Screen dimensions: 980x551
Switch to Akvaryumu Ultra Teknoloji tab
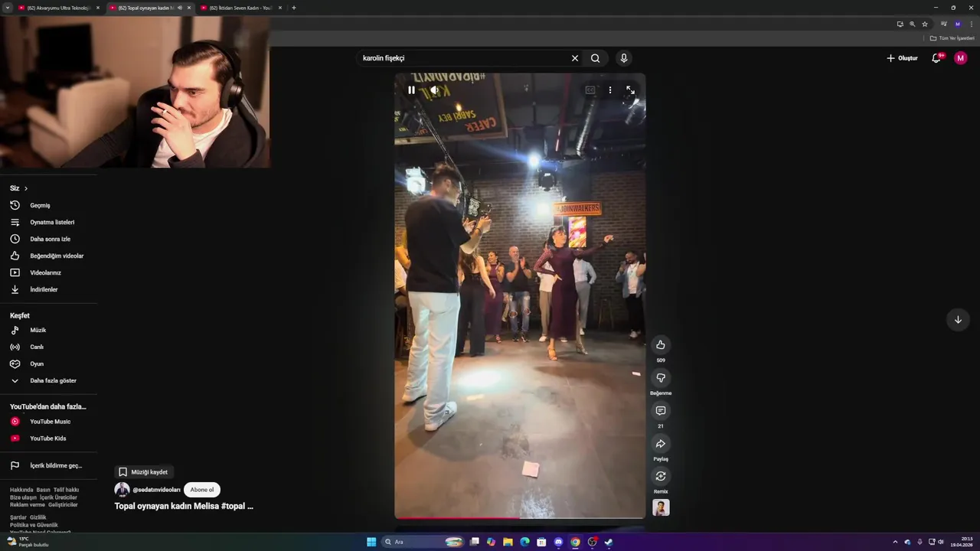point(58,8)
